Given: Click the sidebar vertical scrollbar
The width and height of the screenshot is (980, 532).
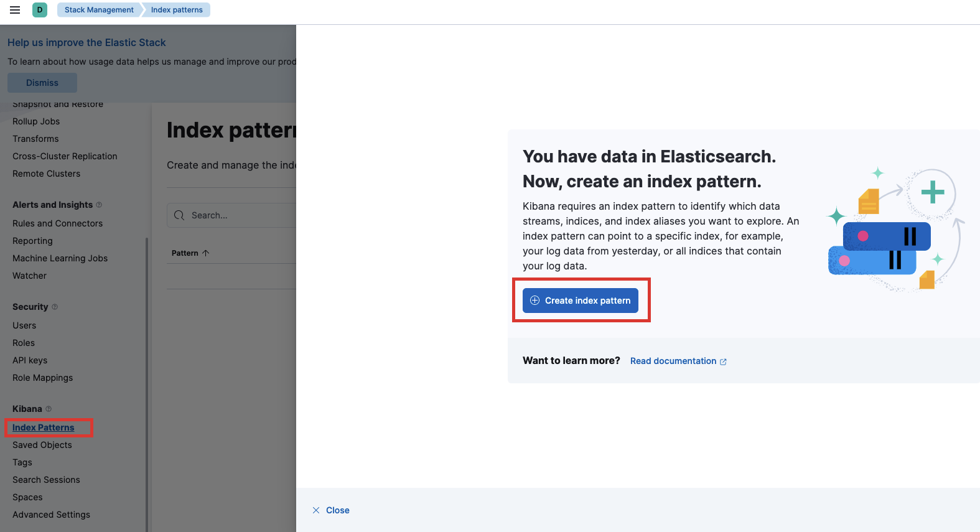Looking at the screenshot, I should click(x=147, y=384).
